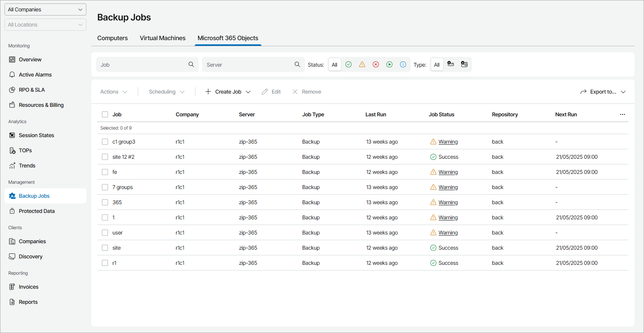Go to Protected Data page
This screenshot has width=644, height=333.
click(x=37, y=211)
